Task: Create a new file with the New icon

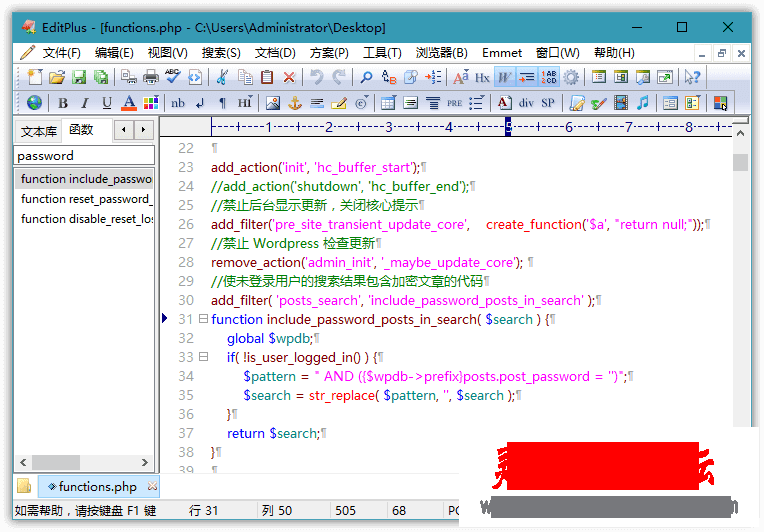Action: coord(35,77)
